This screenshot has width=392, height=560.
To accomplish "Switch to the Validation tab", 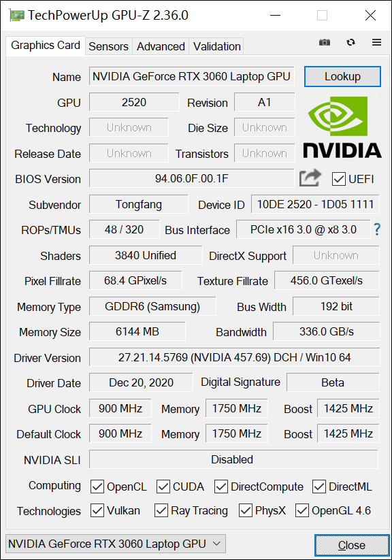I will [216, 46].
